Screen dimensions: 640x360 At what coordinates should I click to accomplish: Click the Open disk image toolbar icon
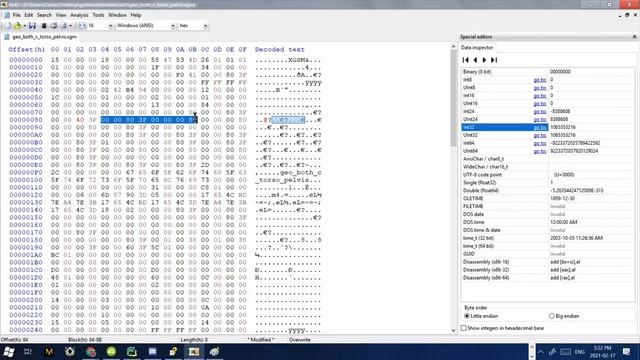(x=64, y=26)
